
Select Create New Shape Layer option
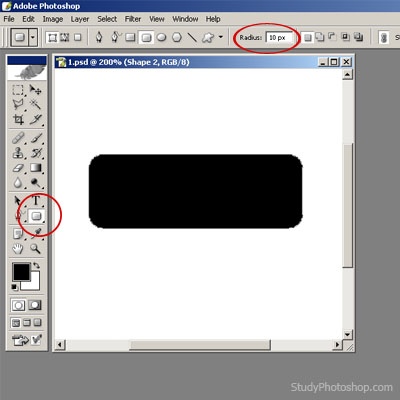pyautogui.click(x=308, y=37)
